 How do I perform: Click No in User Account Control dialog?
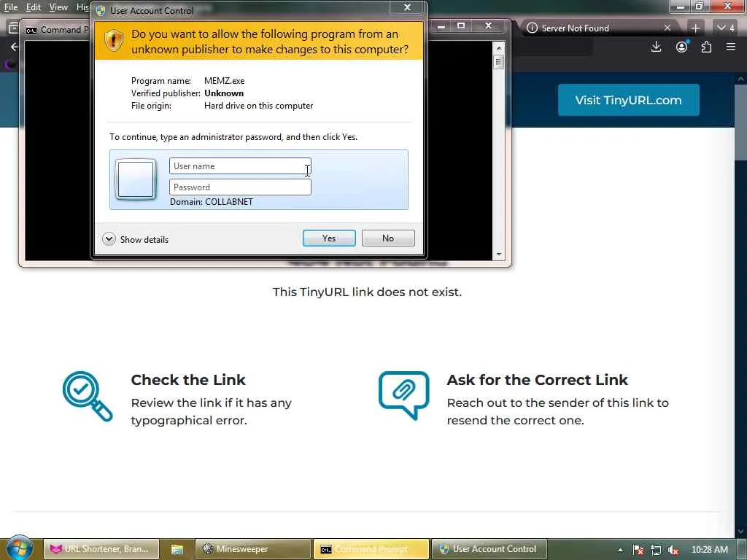tap(388, 238)
